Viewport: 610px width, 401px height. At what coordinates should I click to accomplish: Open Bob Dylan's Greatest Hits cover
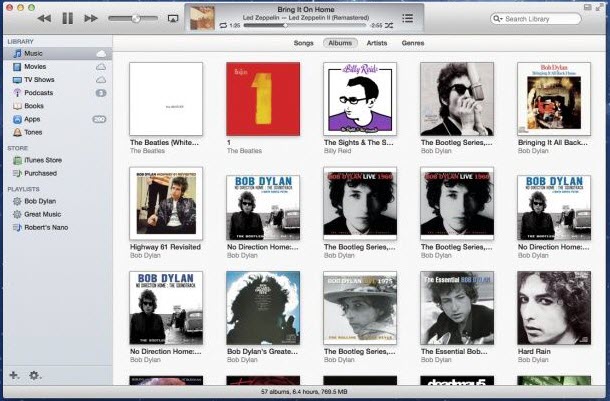(263, 308)
